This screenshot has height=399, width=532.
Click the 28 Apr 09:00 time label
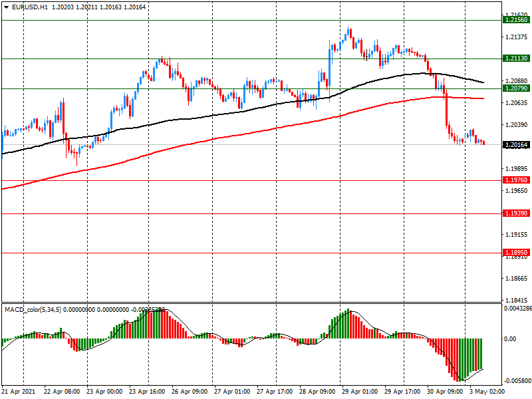[x=317, y=392]
